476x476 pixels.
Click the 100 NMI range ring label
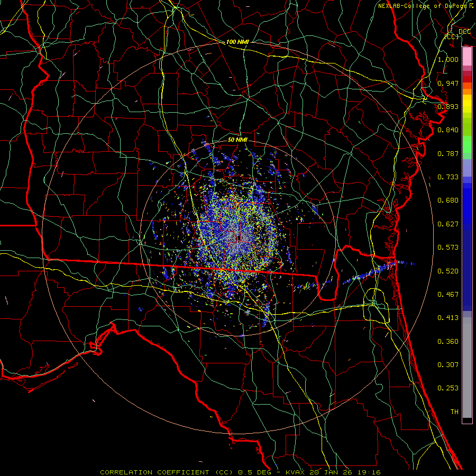pyautogui.click(x=237, y=42)
